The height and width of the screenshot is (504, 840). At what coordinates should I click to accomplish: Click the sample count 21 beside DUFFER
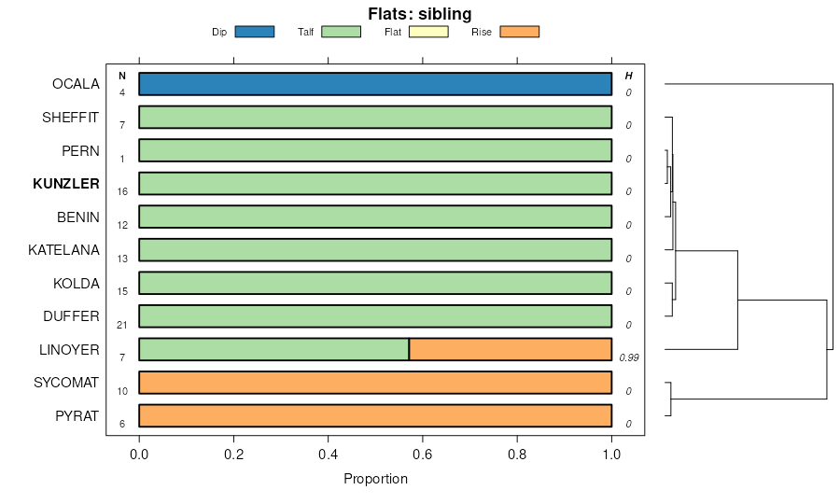[x=122, y=325]
